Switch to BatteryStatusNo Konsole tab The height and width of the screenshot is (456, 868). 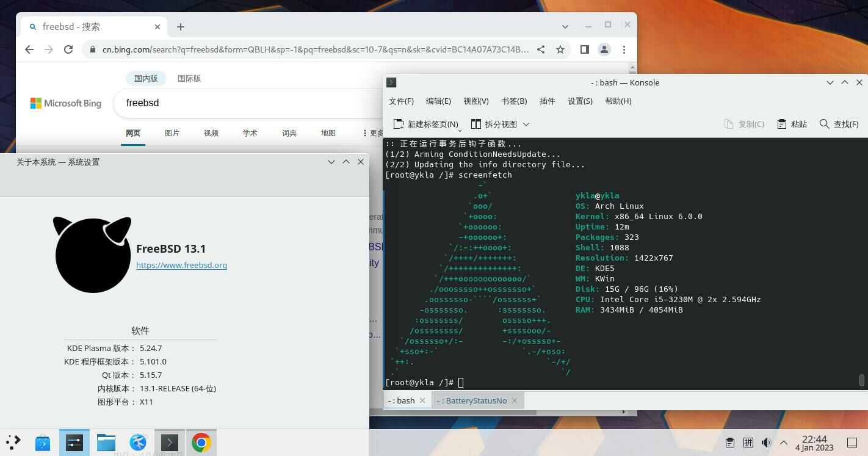[472, 400]
